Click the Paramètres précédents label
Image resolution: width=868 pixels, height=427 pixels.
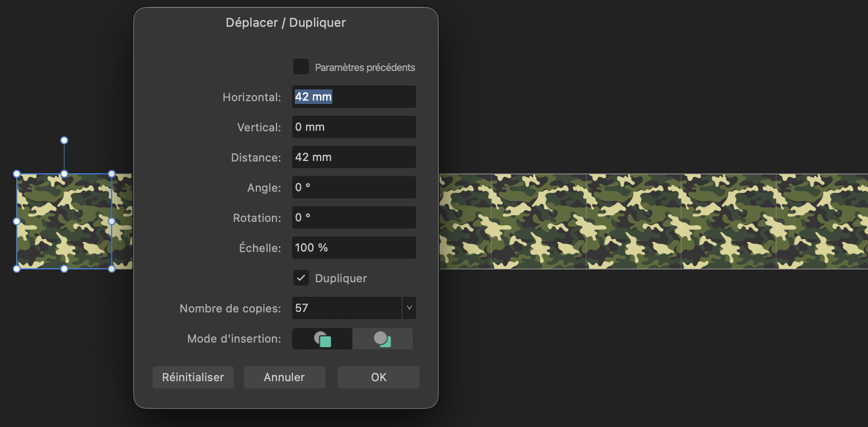coord(365,67)
